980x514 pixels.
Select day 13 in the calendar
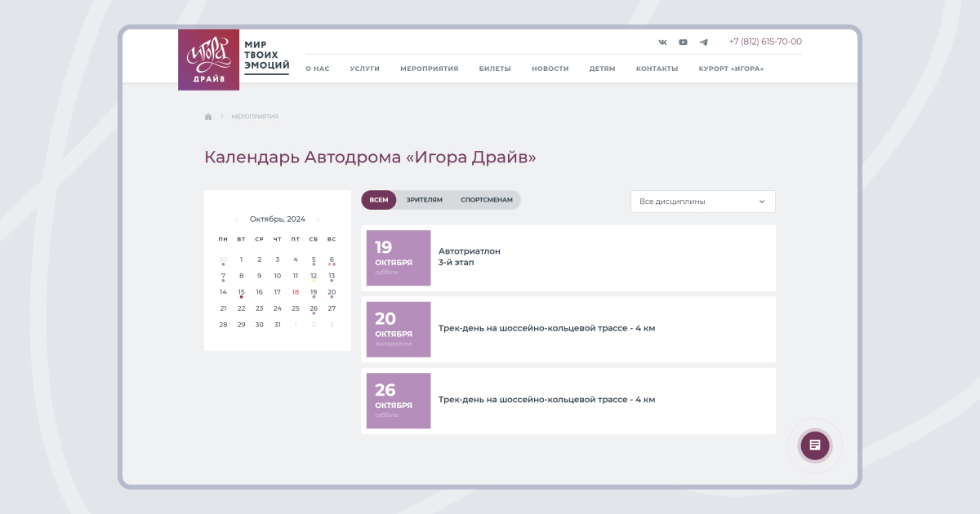pos(332,276)
